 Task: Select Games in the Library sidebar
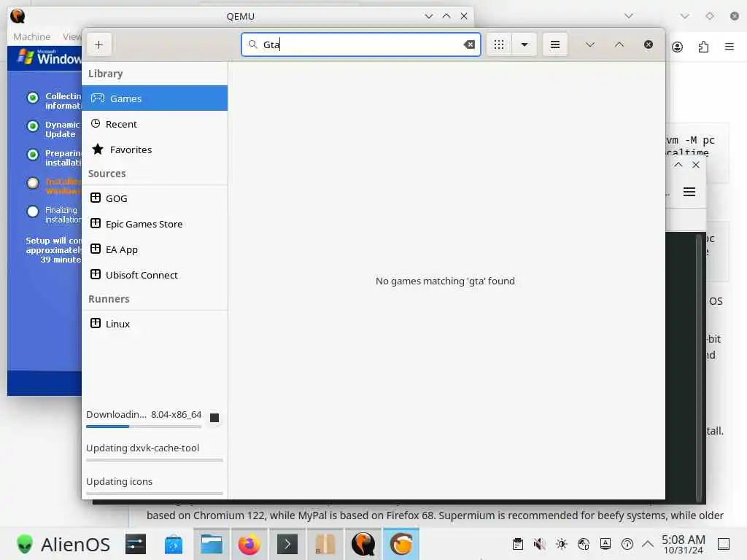coord(155,98)
